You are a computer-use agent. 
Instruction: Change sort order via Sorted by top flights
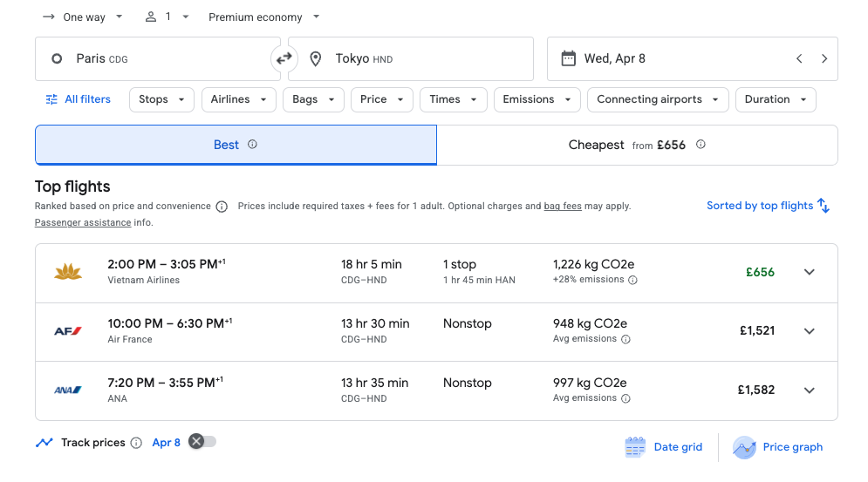tap(768, 206)
